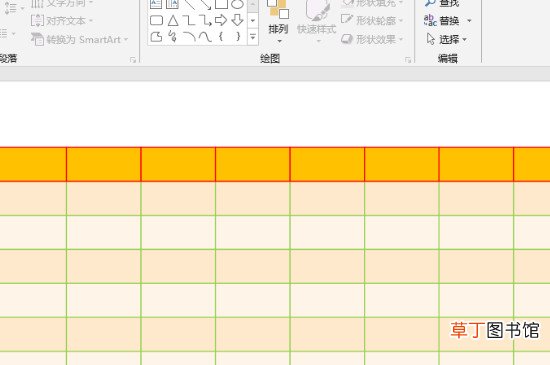Open the 段落 group dialog launcher

pos(133,60)
